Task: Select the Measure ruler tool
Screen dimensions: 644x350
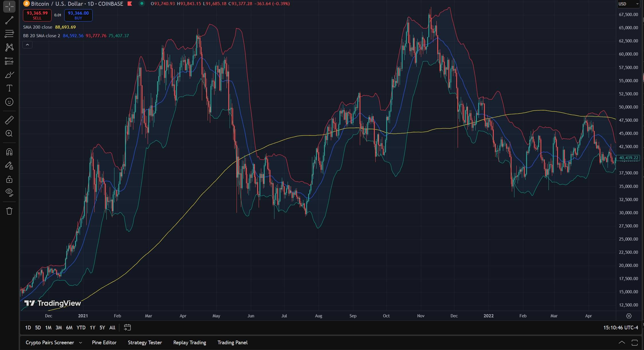Action: 9,120
